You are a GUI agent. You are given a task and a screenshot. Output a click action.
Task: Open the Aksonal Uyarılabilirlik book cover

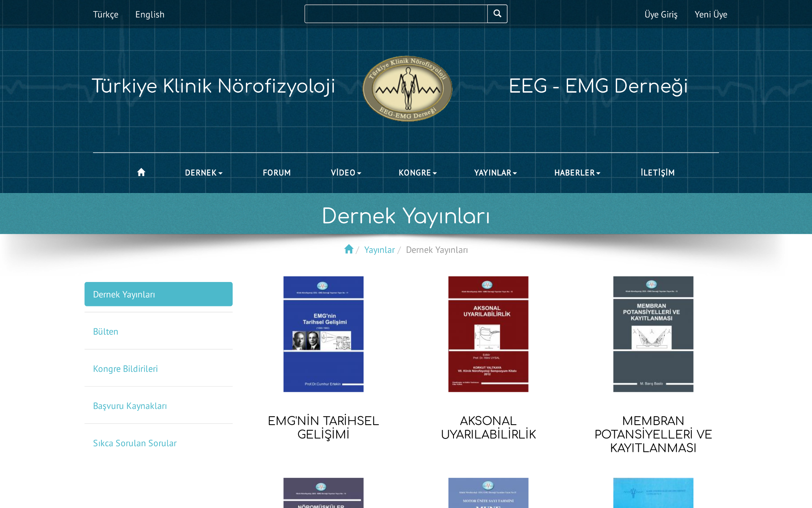pos(488,334)
